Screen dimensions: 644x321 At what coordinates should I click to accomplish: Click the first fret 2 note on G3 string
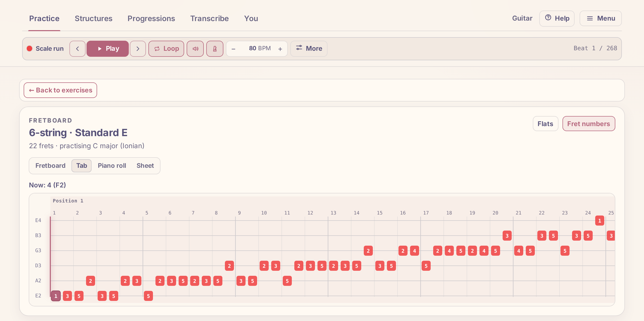(x=368, y=251)
